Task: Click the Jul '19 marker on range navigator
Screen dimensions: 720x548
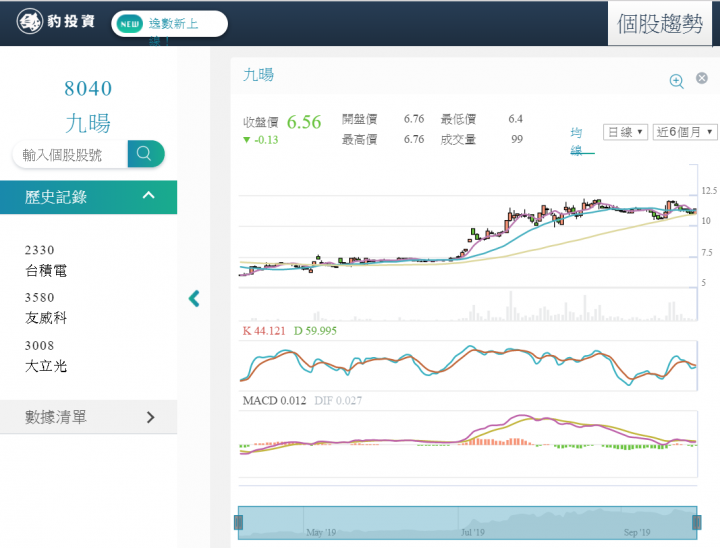Action: [472, 532]
